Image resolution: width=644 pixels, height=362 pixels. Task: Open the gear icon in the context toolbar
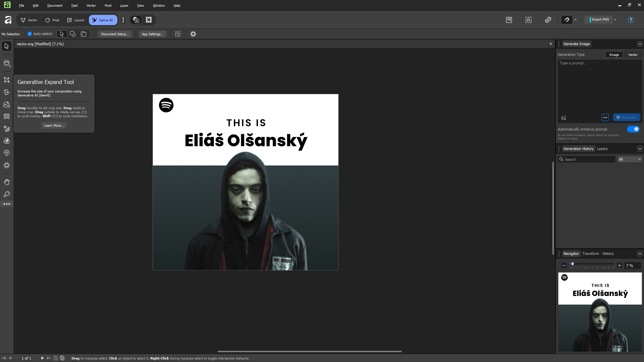click(193, 34)
